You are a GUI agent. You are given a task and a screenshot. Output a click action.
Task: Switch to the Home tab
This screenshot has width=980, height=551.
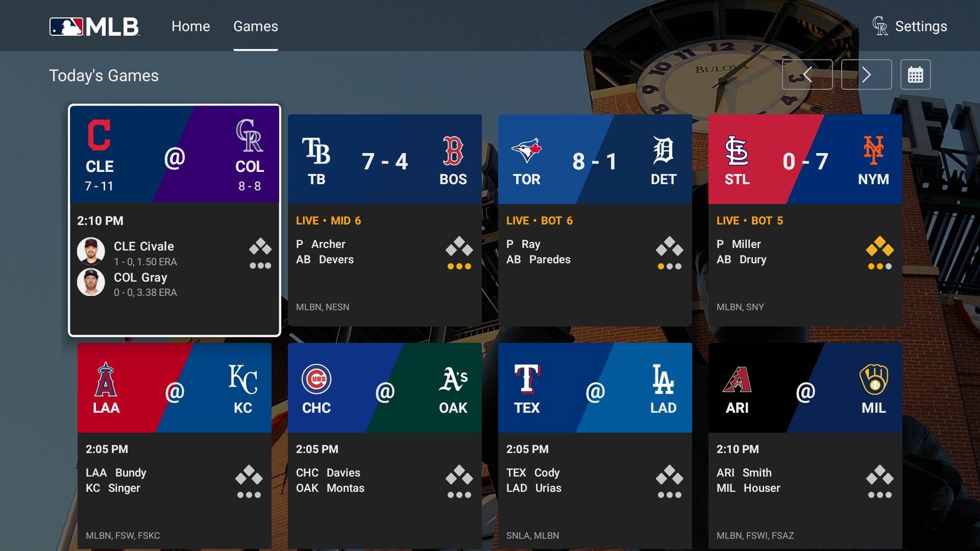[x=190, y=26]
